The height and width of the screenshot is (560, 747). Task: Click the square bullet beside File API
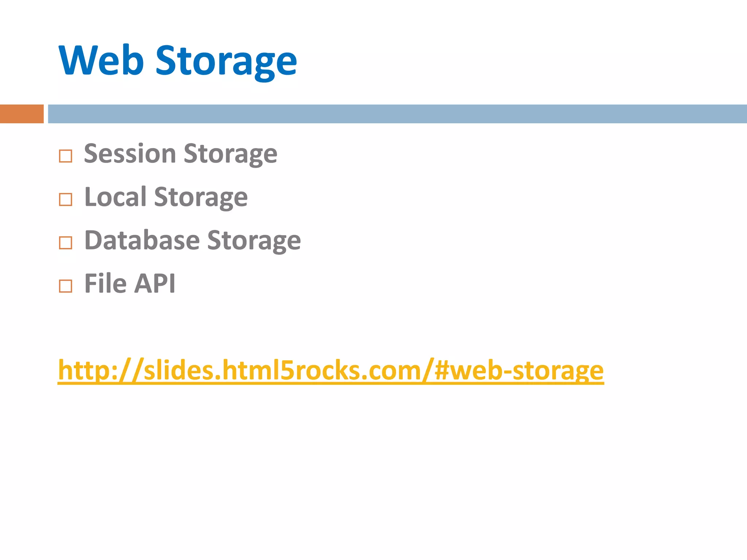click(x=66, y=286)
